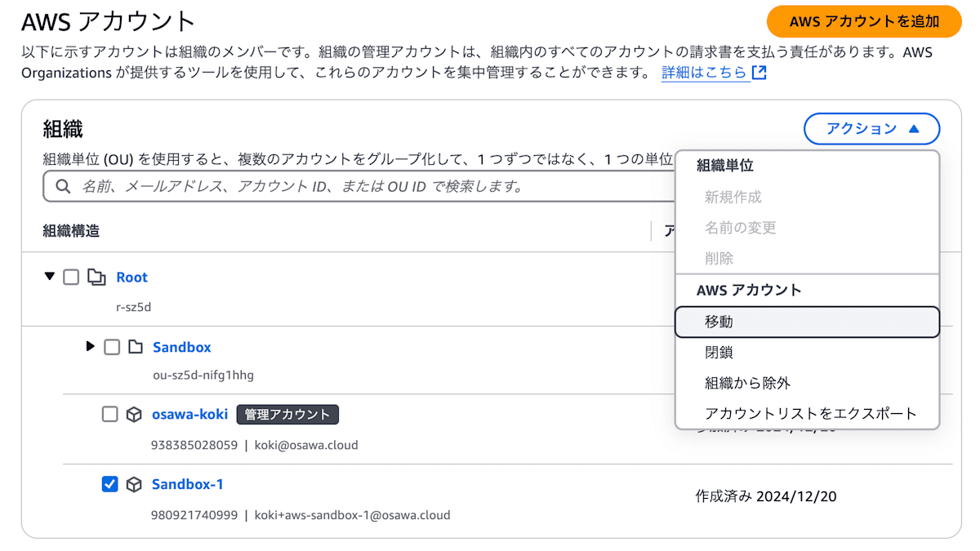Check the Sandbox OU checkbox

coord(111,346)
